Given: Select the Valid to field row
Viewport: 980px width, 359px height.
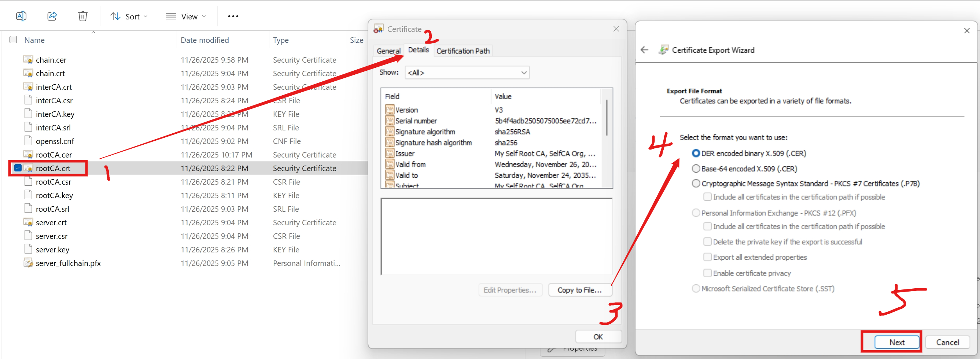Looking at the screenshot, I should (x=493, y=175).
